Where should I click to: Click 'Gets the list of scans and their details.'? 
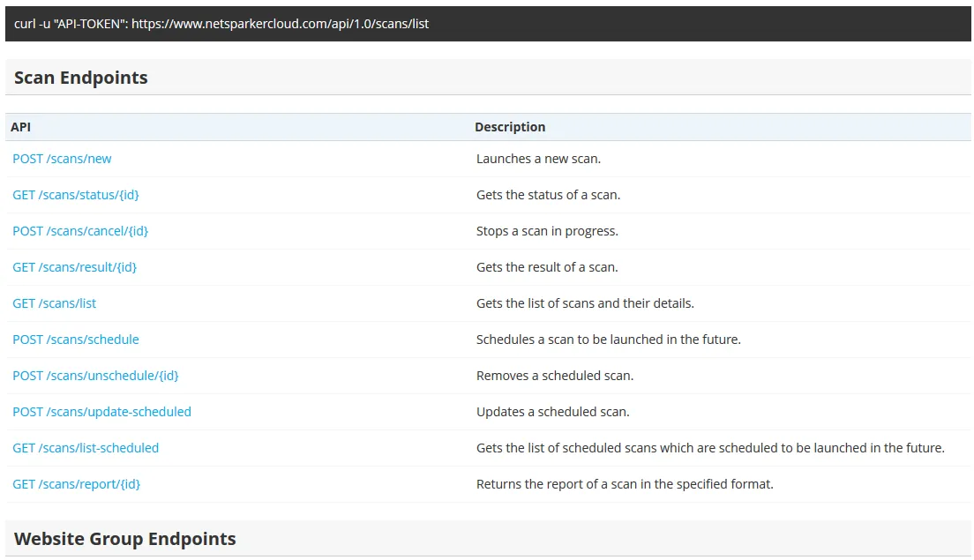(585, 303)
